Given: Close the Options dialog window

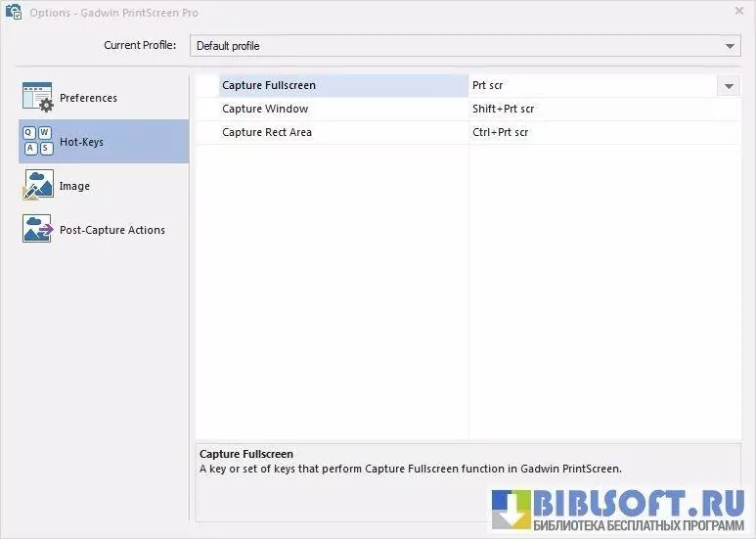Looking at the screenshot, I should tap(738, 12).
